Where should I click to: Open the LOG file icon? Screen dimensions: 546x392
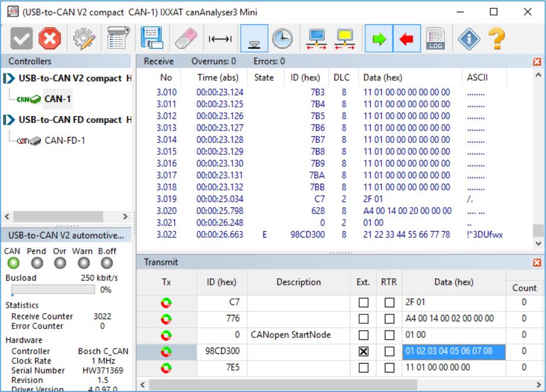coord(435,39)
